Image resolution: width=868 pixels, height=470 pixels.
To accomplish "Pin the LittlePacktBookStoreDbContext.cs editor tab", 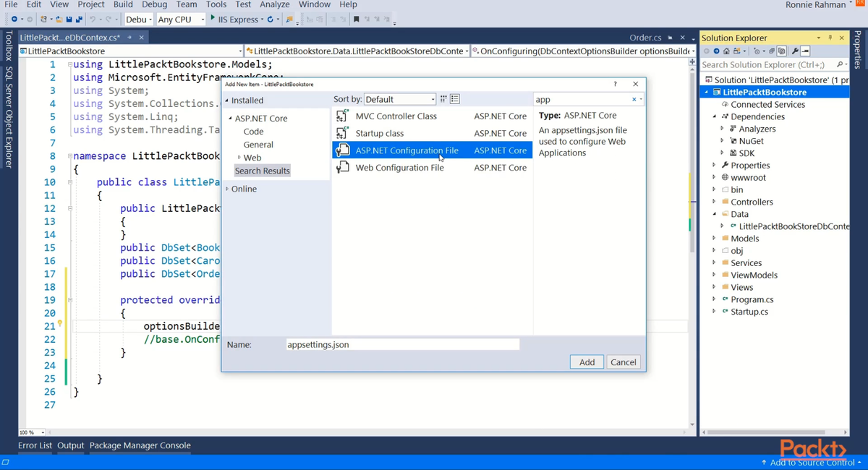I will click(x=129, y=37).
